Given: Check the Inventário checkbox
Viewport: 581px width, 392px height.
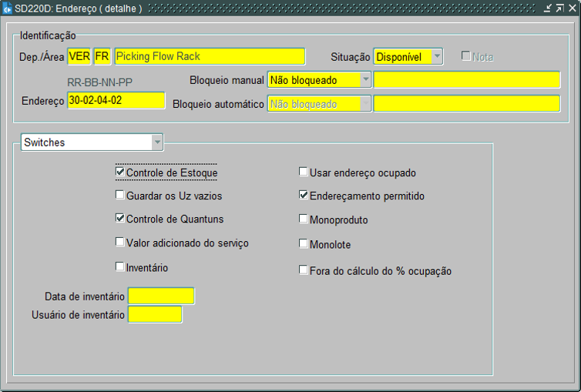Looking at the screenshot, I should tap(119, 266).
